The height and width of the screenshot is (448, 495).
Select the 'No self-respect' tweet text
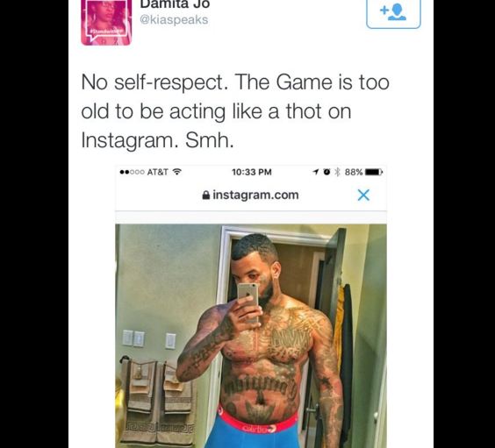click(235, 111)
